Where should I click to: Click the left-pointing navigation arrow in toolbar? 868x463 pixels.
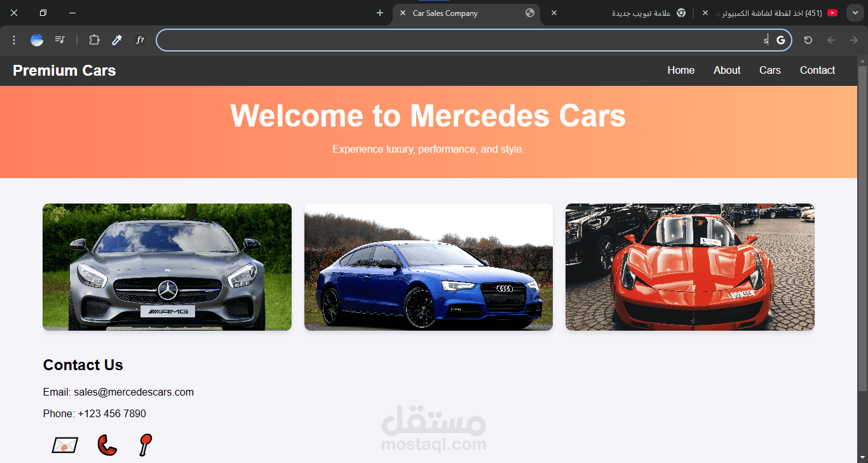coord(831,40)
